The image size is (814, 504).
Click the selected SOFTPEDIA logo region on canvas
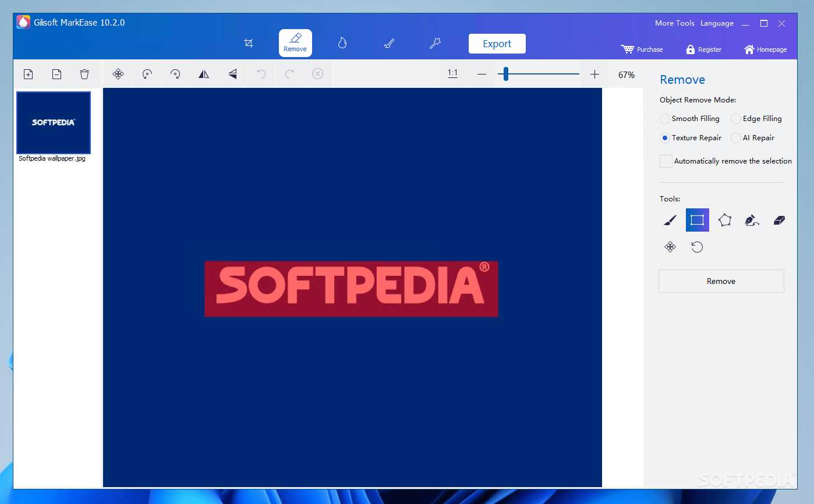pos(351,289)
